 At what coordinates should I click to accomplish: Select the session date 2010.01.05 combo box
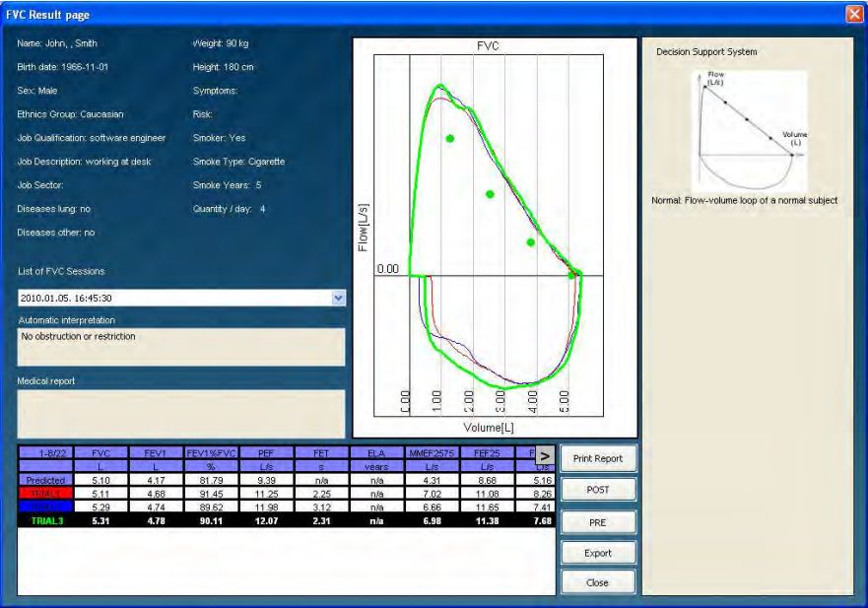[x=175, y=297]
